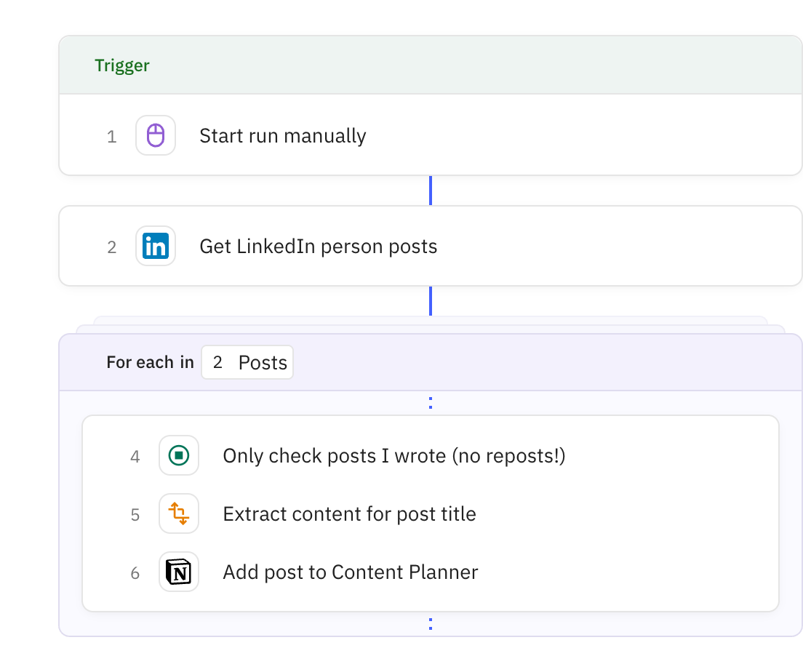Click the dotted insert point above step 4
This screenshot has width=803, height=672.
(x=431, y=403)
